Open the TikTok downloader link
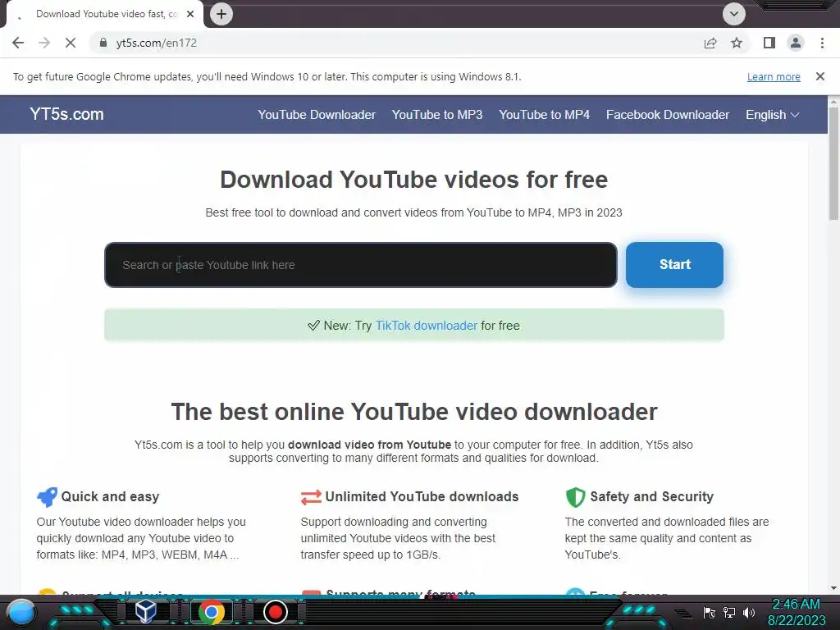 426,325
